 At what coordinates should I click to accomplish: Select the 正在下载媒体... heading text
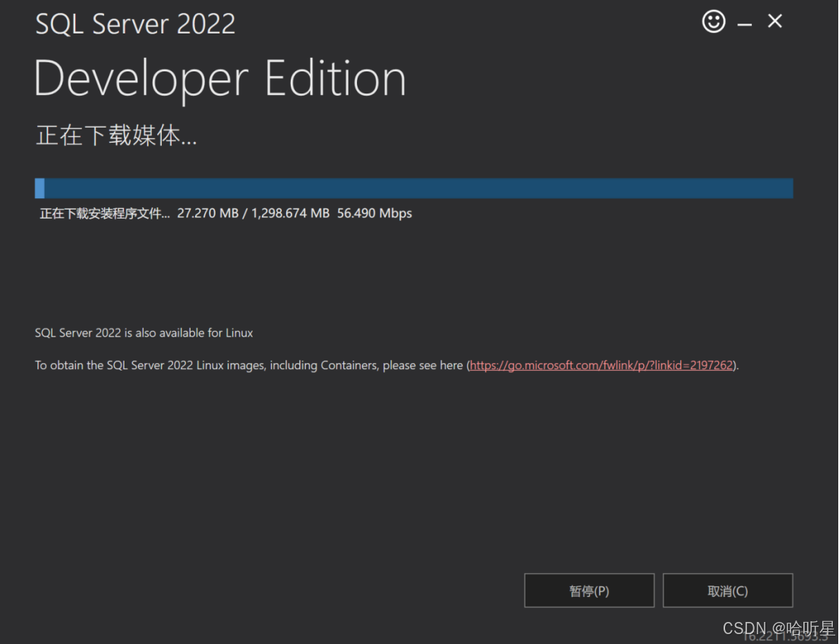[x=116, y=135]
